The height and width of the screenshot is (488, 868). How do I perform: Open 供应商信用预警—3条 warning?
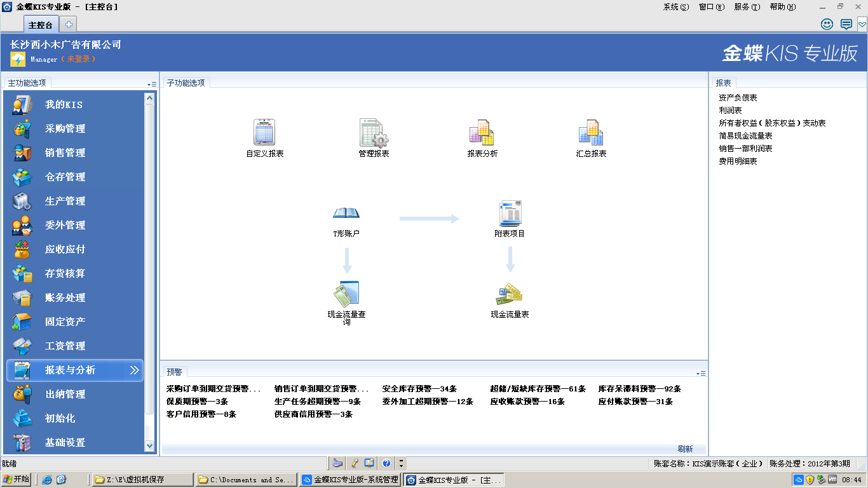point(313,414)
